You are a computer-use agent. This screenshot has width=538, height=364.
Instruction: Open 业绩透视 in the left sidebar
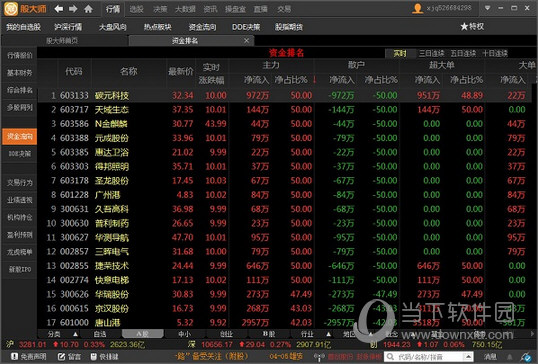20,200
